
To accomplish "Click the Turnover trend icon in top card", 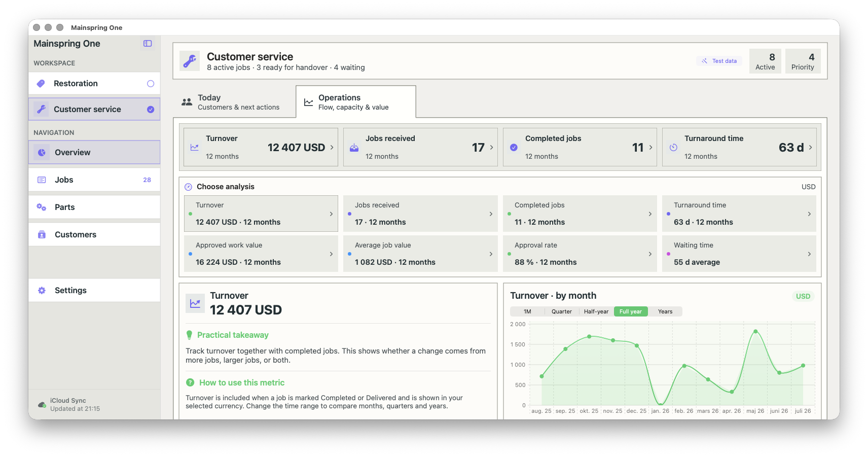I will (194, 147).
